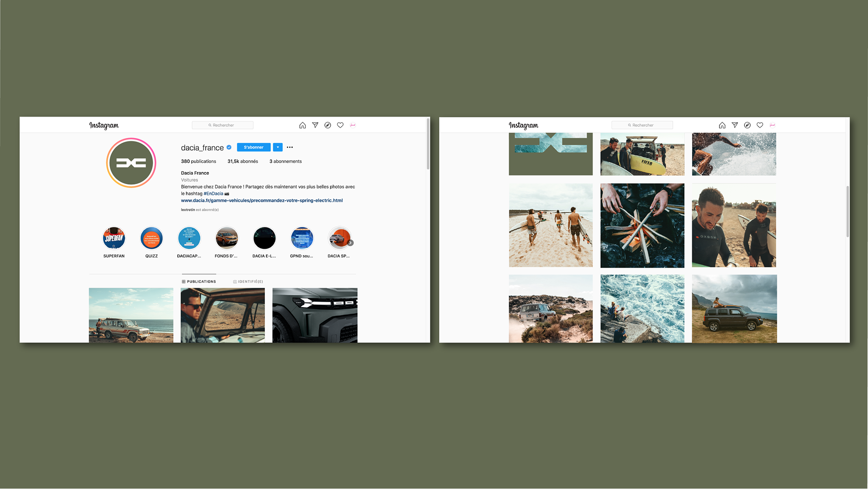Open the Explore compass icon in left window
Viewport: 868px width, 489px height.
(328, 125)
